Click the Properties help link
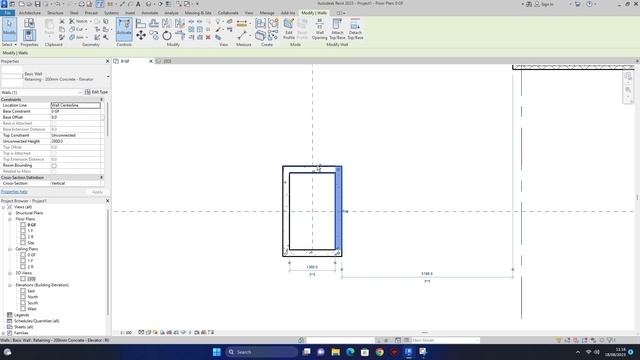This screenshot has height=360, width=640. click(x=14, y=192)
